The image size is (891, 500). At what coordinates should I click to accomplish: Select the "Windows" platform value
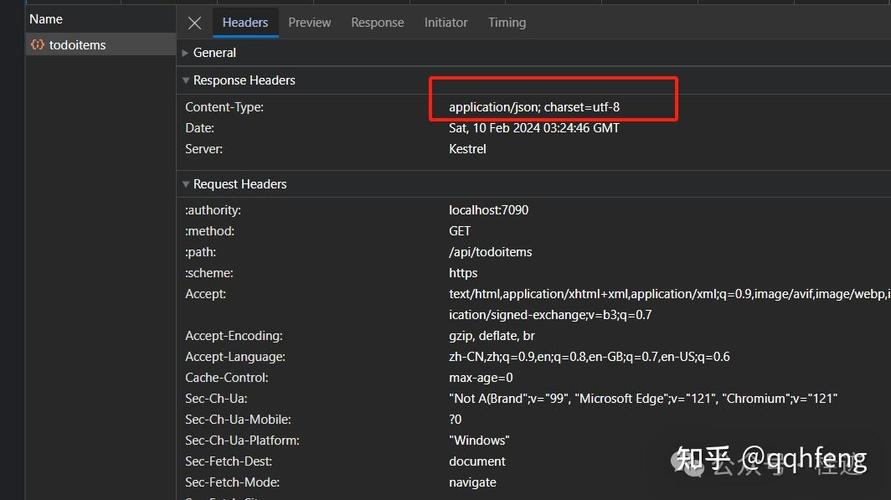[479, 440]
